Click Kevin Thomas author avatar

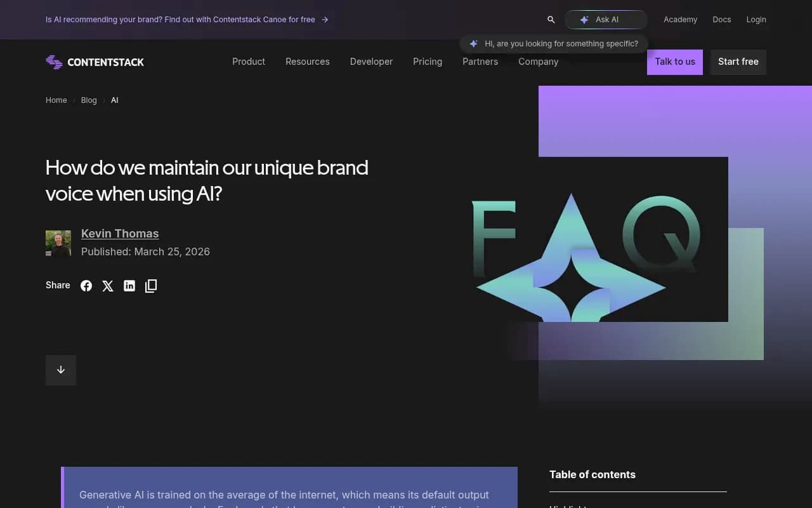coord(58,243)
